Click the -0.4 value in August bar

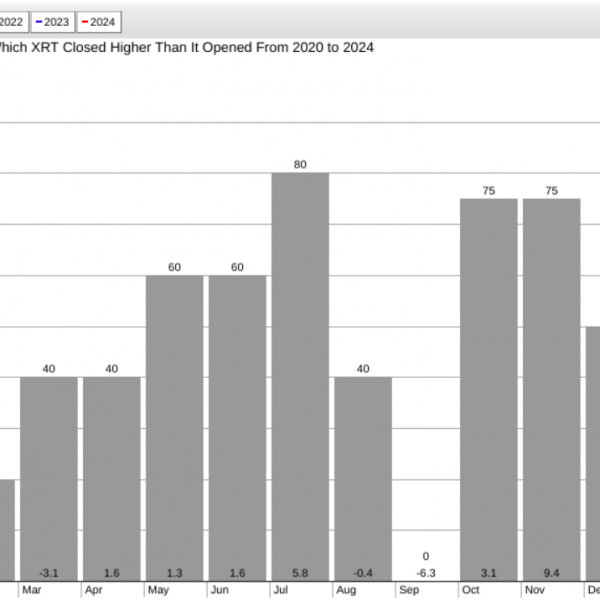[x=363, y=573]
